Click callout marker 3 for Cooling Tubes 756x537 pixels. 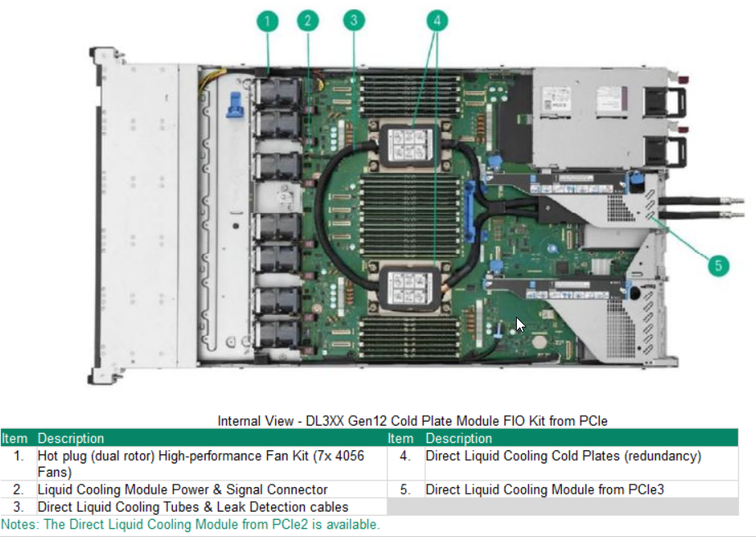click(x=354, y=20)
